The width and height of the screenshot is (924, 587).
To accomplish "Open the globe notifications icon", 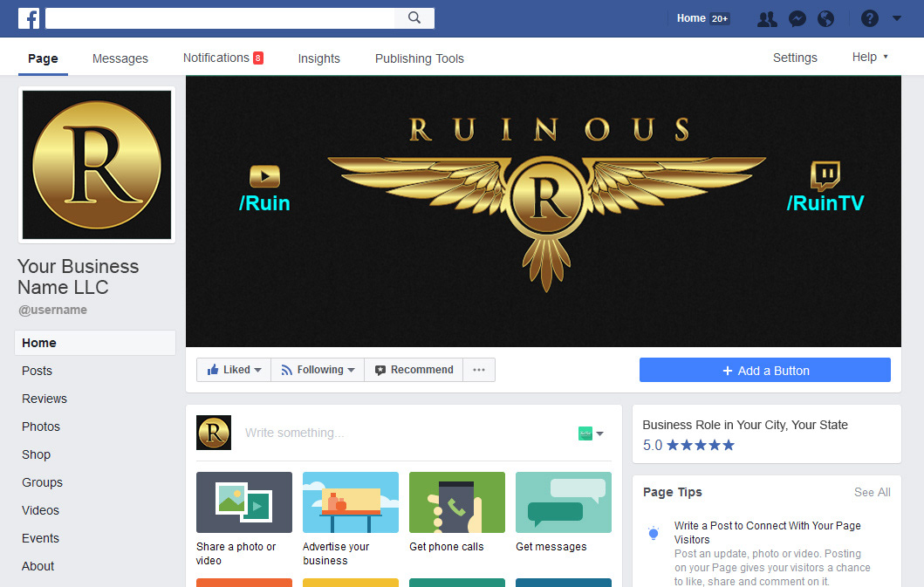I will click(825, 18).
